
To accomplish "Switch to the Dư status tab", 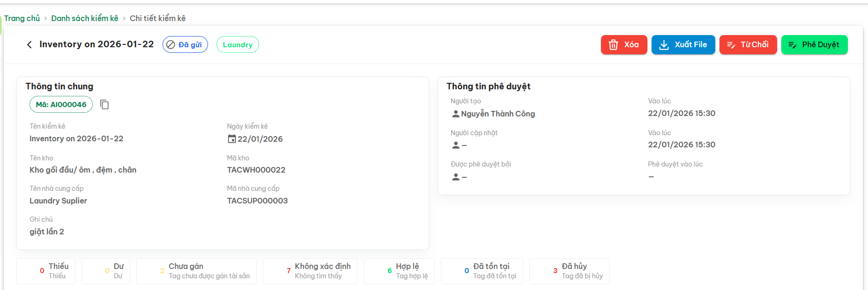I will pos(105,271).
